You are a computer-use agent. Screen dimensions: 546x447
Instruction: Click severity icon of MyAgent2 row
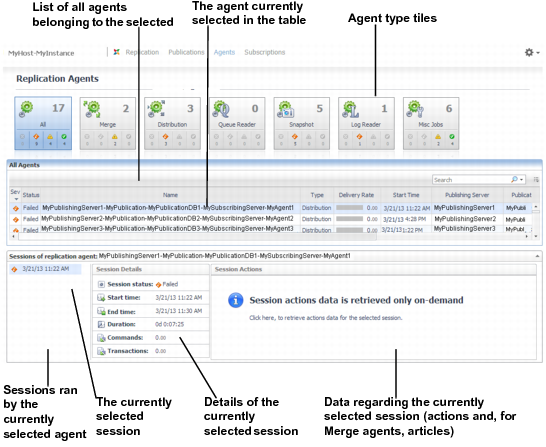16,220
